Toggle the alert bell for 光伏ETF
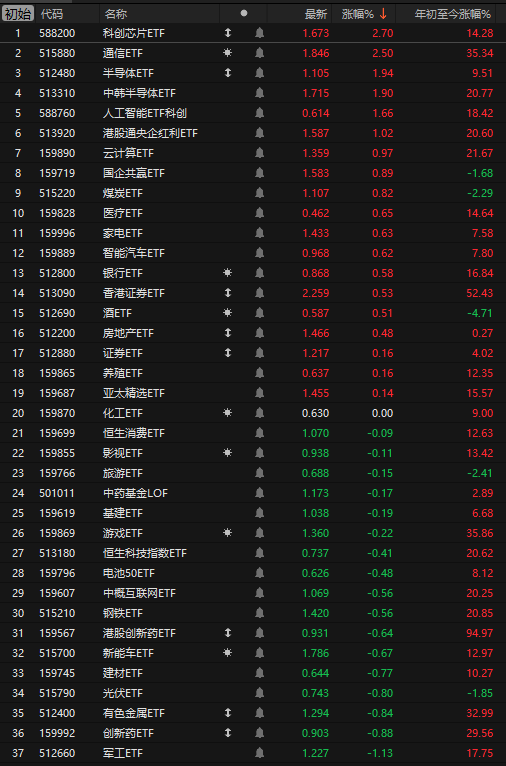The width and height of the screenshot is (506, 766). pyautogui.click(x=259, y=693)
